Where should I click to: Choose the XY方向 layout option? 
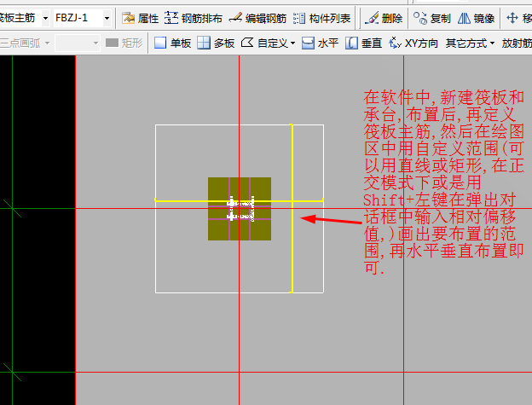pos(413,43)
